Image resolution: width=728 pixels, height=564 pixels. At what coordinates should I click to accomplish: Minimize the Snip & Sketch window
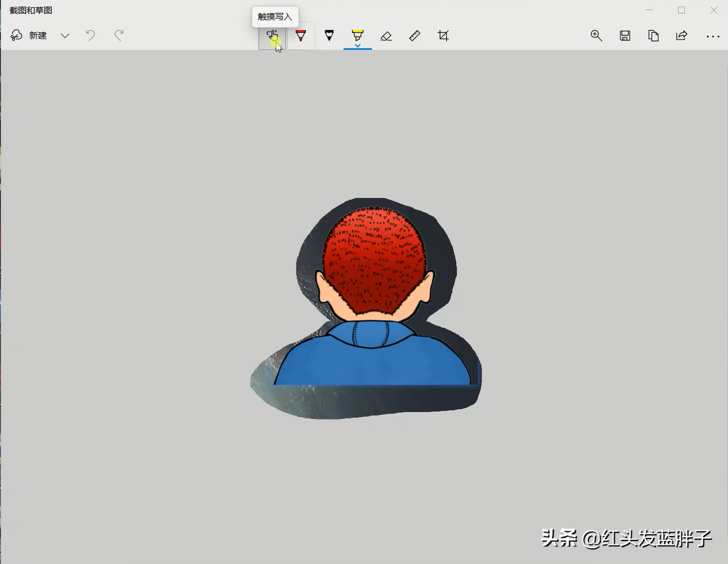pos(649,10)
